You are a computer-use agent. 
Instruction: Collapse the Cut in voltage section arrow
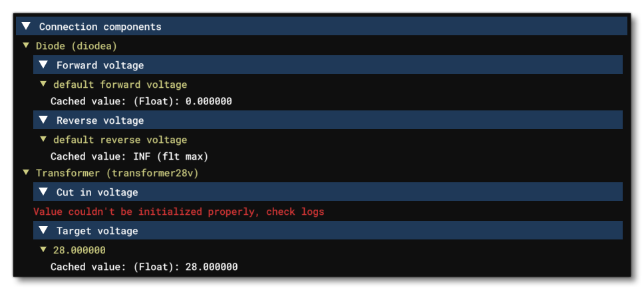43,192
